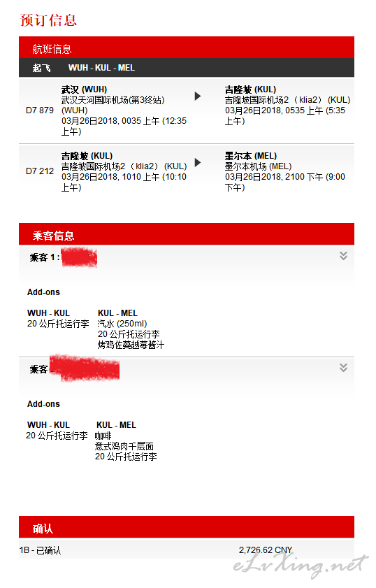The width and height of the screenshot is (376, 588).
Task: Click passenger 1 Add-ons label
Action: point(43,292)
